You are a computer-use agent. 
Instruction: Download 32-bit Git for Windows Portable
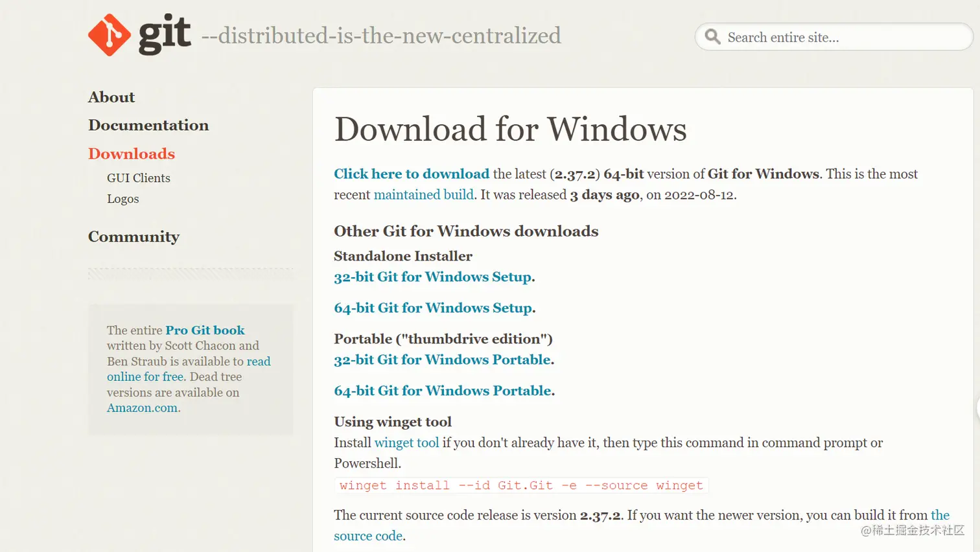click(443, 360)
